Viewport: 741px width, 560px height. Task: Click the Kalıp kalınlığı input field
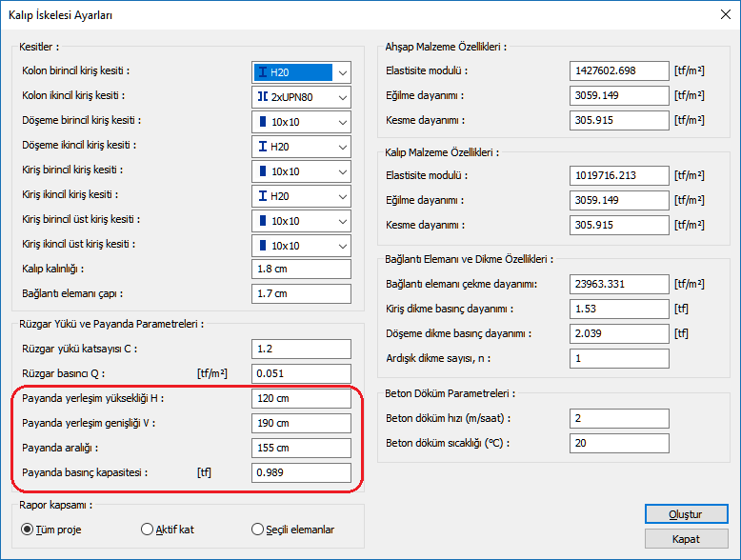[x=301, y=270]
